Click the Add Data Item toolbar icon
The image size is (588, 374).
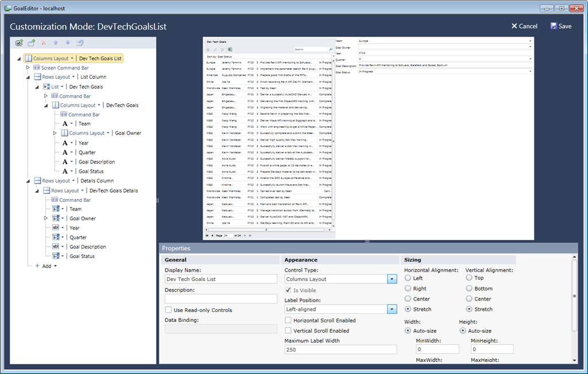(x=19, y=42)
